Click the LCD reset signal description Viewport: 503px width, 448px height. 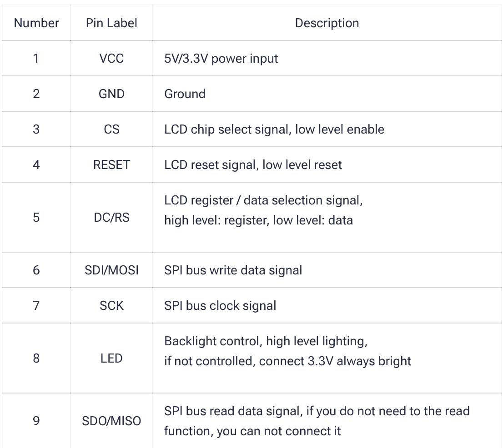(x=253, y=164)
